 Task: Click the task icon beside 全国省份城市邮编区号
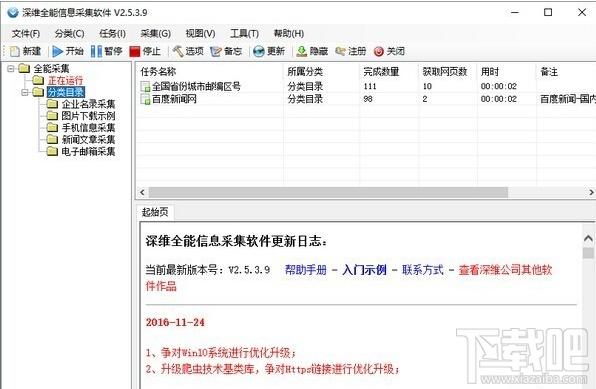coord(145,87)
